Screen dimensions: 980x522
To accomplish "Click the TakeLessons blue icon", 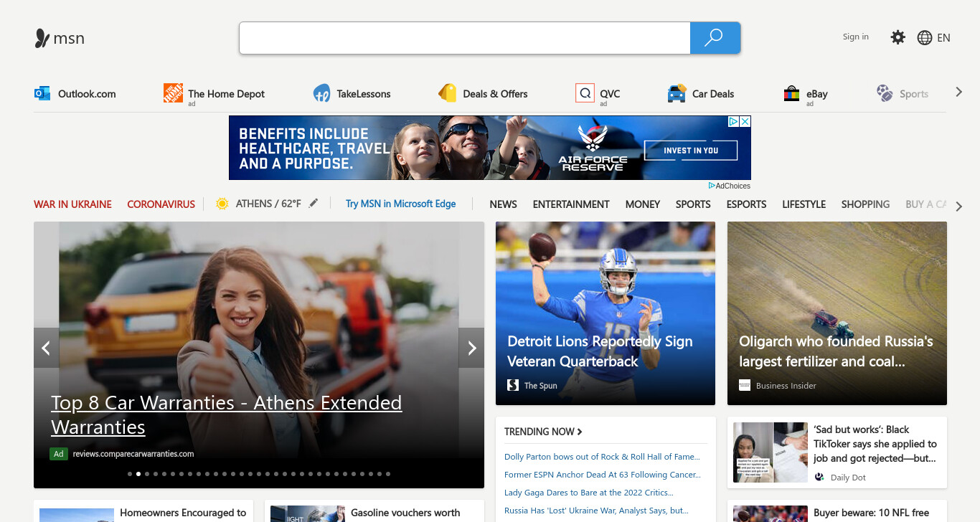I will (321, 94).
